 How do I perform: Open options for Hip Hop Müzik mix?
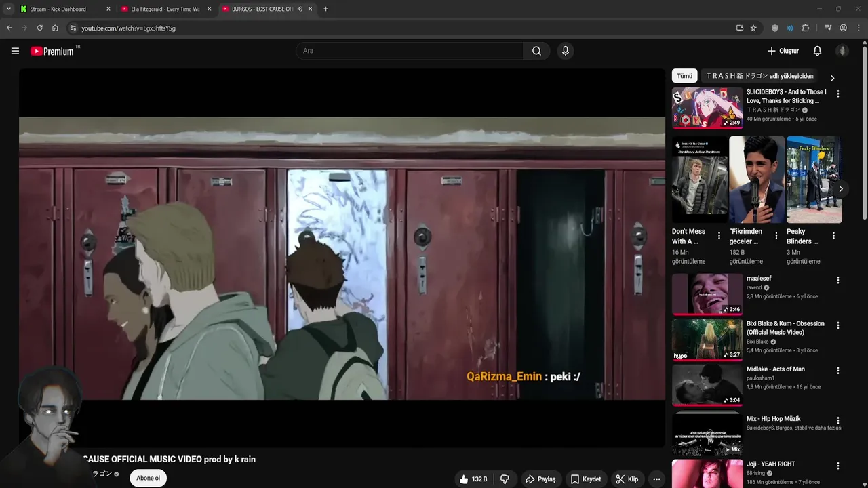point(837,420)
